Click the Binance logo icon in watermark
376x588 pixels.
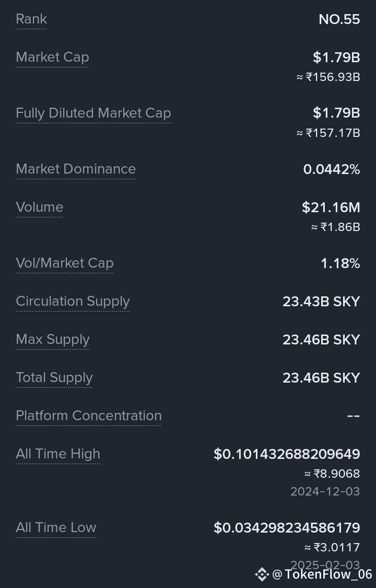click(262, 574)
